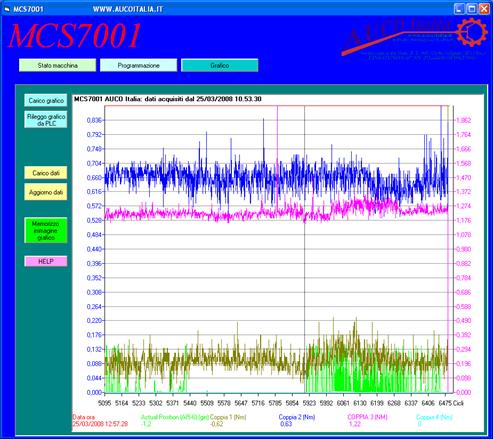Click the right axis value '1,274'
The image size is (493, 439).
[463, 206]
